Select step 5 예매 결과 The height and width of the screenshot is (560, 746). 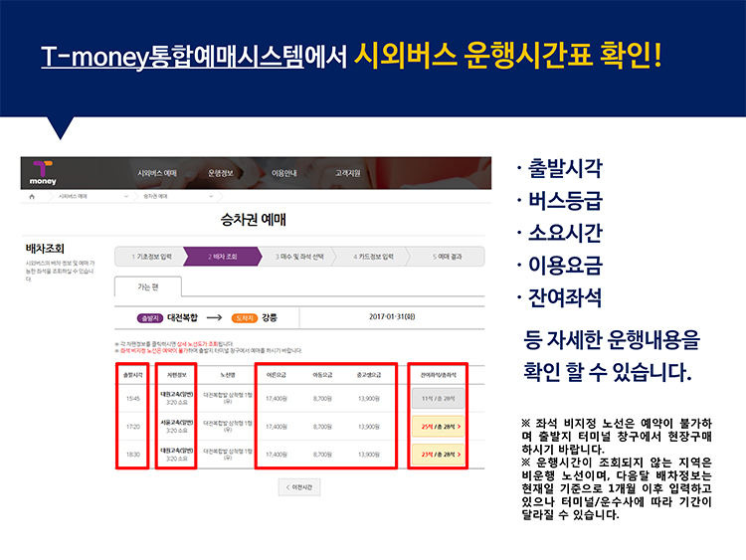447,257
